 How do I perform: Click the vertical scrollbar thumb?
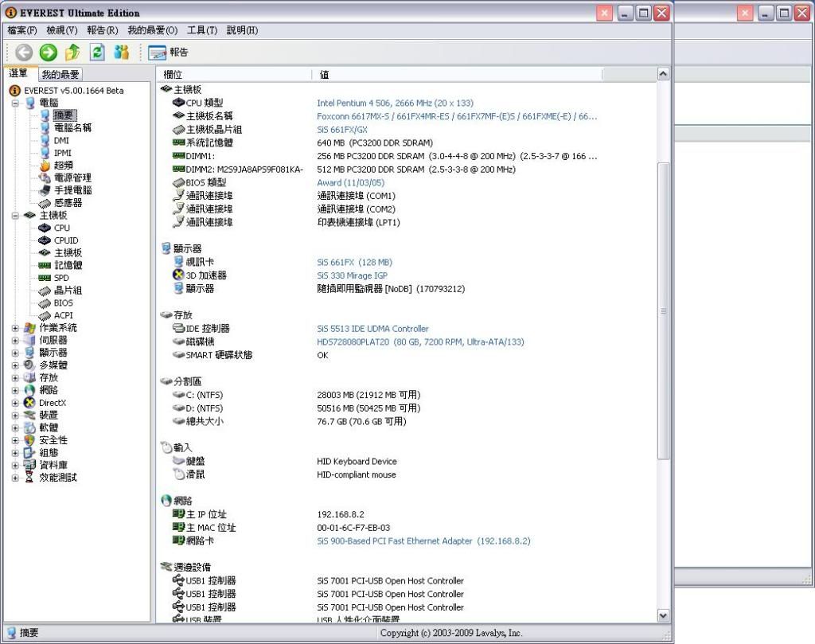[x=663, y=310]
